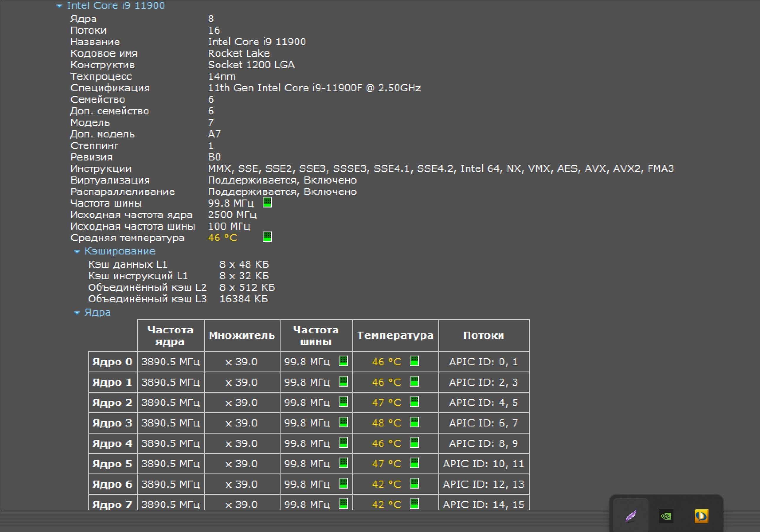
Task: Click the 2500 МГц base core frequency value
Action: click(x=232, y=215)
